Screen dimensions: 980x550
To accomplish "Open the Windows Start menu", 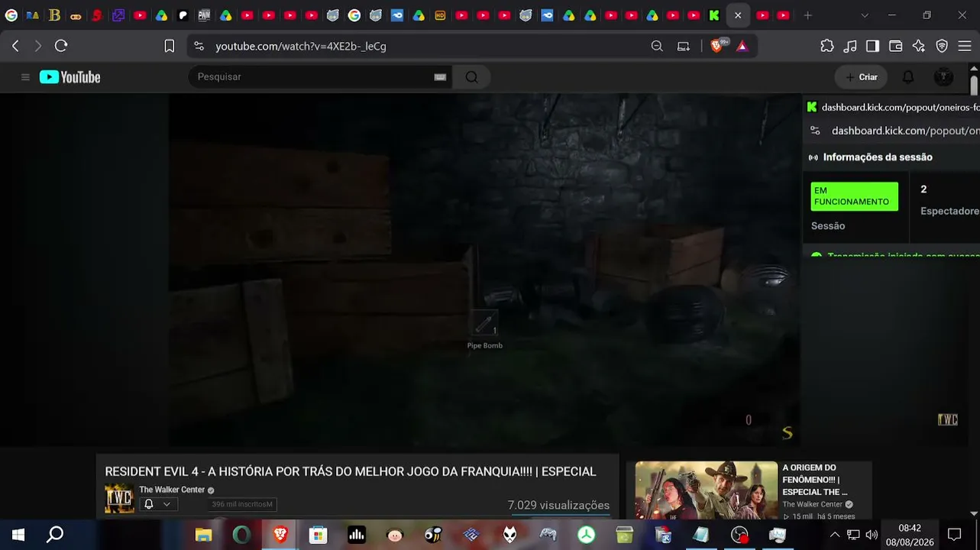I will [x=18, y=535].
